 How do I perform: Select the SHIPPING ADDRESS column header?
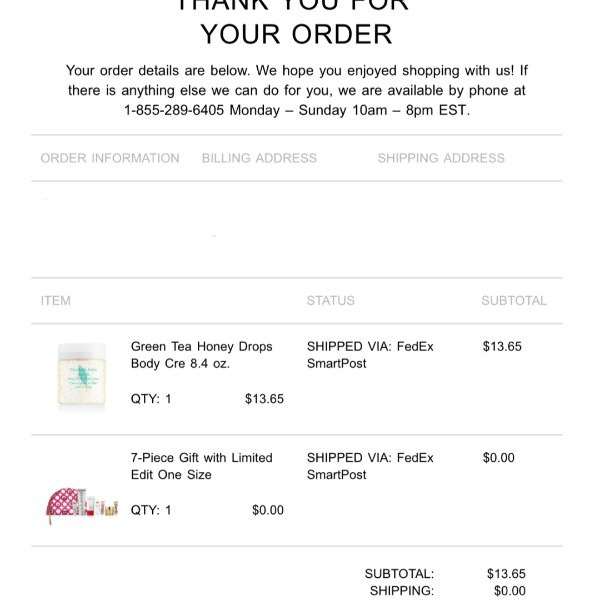click(x=441, y=158)
